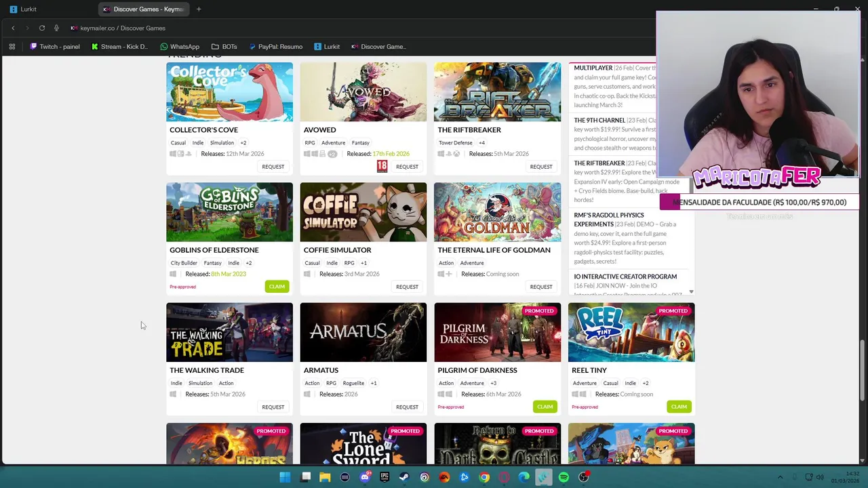Click the browser forward arrow
Image resolution: width=868 pixels, height=488 pixels.
coord(27,28)
